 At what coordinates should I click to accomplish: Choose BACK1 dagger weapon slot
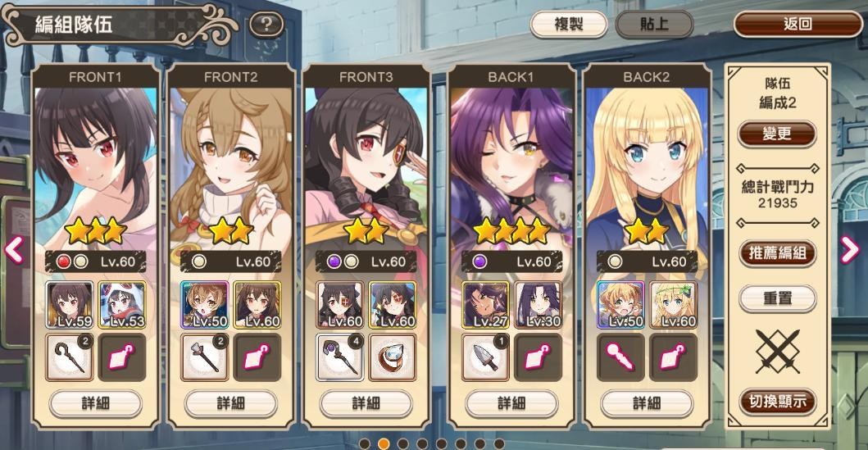pos(485,357)
